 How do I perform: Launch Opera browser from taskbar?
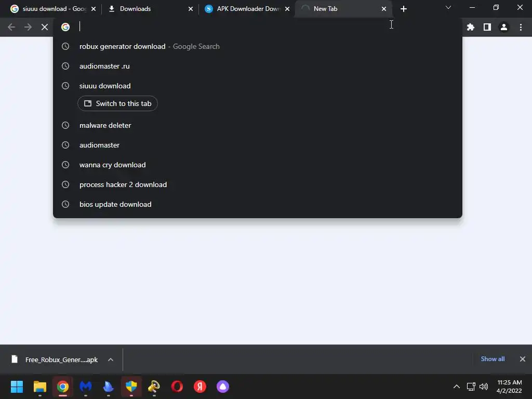click(x=177, y=387)
